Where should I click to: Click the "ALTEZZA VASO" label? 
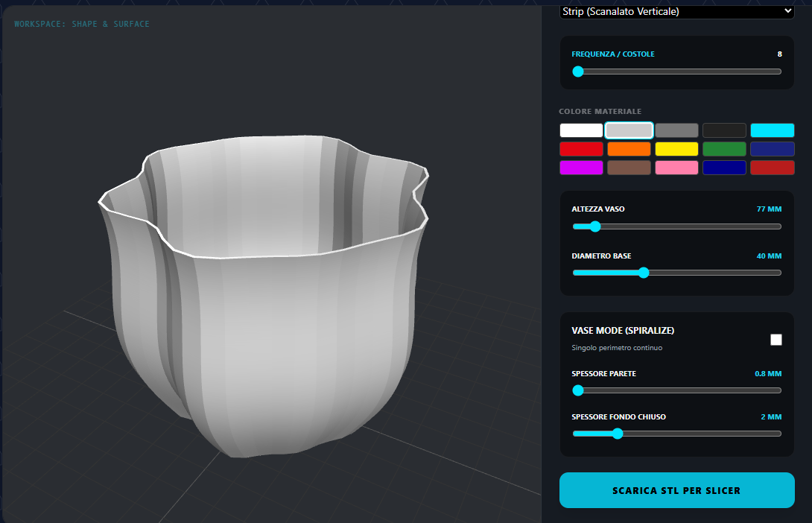[598, 209]
